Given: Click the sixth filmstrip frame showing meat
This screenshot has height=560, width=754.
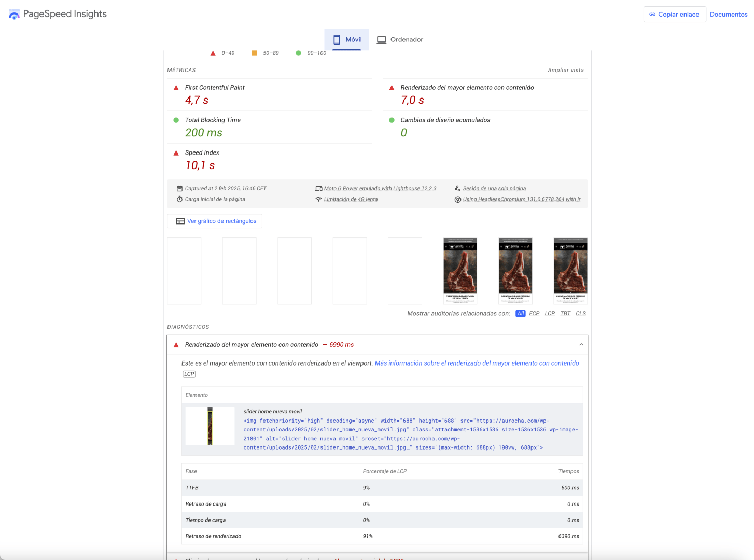Looking at the screenshot, I should (460, 271).
